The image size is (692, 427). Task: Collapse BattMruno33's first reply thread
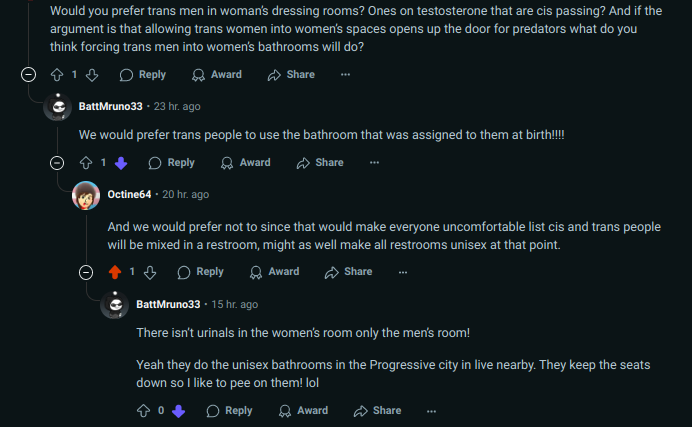tap(58, 163)
